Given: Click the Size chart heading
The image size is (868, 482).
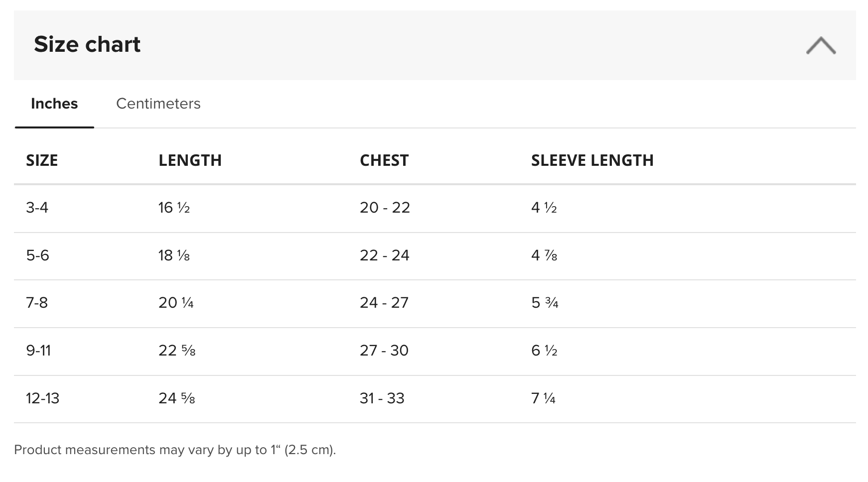Looking at the screenshot, I should click(x=87, y=44).
